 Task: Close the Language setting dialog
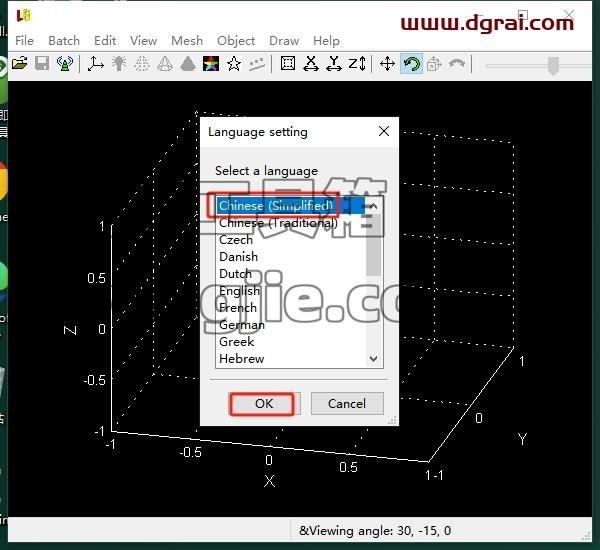(384, 131)
